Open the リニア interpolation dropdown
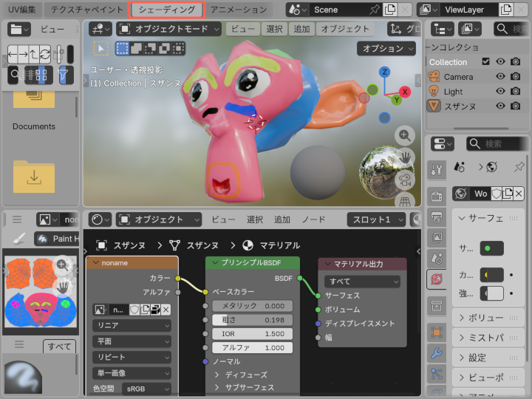532x399 pixels. coord(132,325)
